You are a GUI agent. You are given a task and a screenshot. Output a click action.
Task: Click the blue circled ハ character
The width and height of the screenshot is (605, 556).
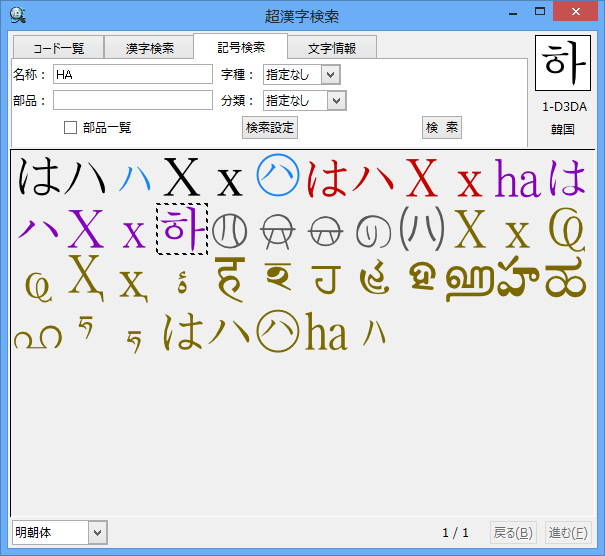(x=279, y=178)
